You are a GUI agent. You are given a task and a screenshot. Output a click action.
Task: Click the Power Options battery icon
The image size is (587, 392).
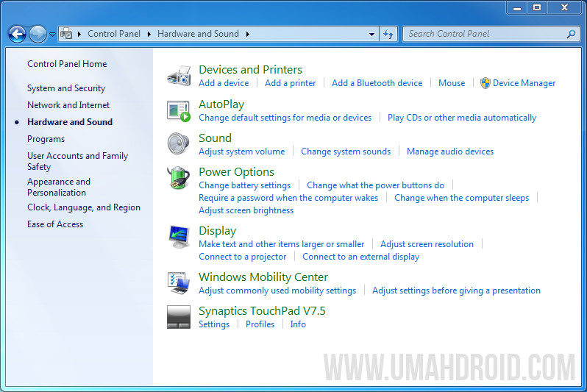[179, 178]
